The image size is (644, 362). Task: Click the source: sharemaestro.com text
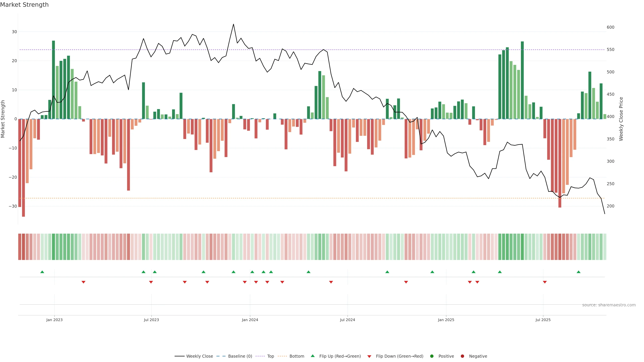point(609,305)
